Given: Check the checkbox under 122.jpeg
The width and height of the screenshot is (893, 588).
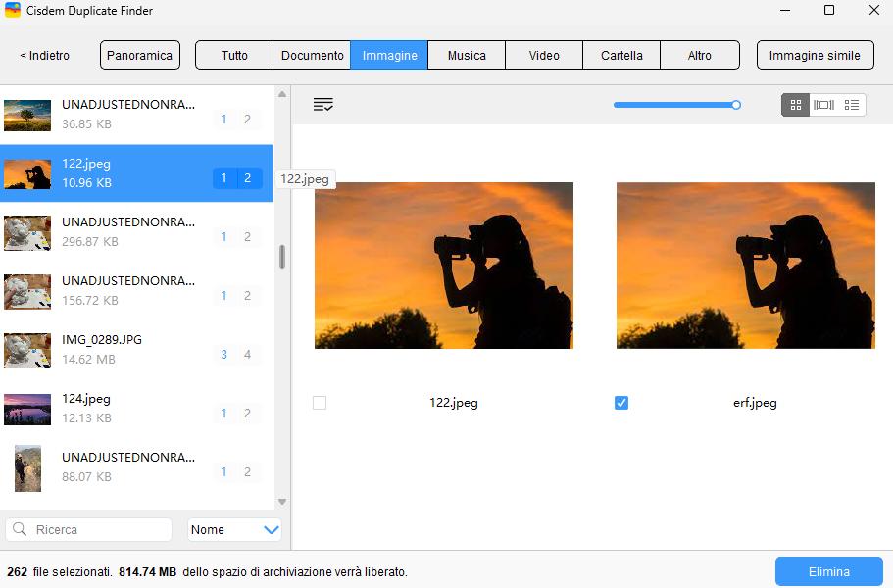Looking at the screenshot, I should pyautogui.click(x=318, y=402).
